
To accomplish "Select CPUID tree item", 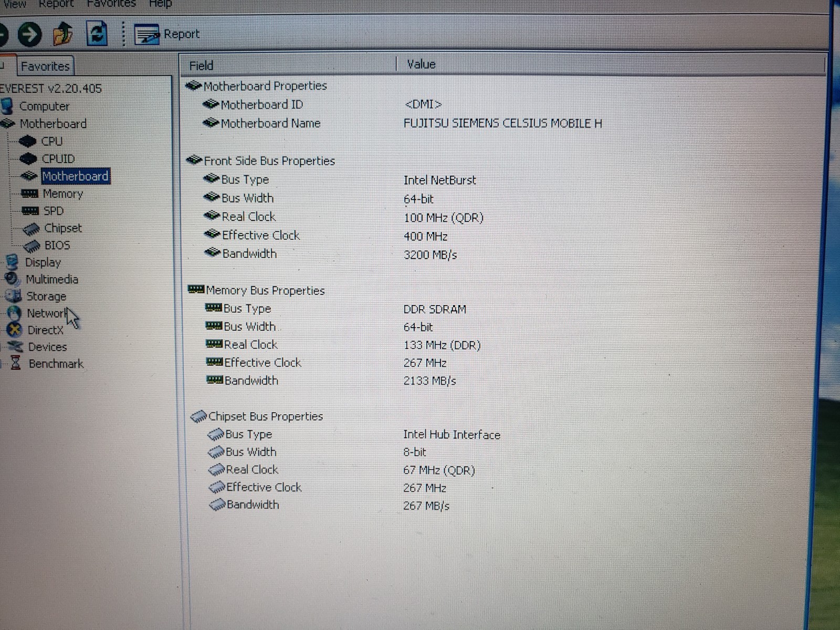I will click(x=58, y=159).
